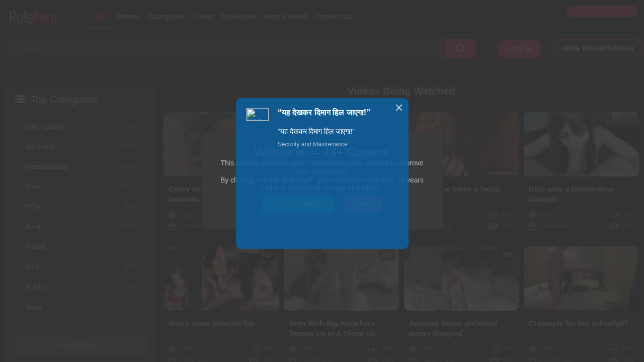
Task: Click the clock icon next to 8:00
Action: pos(533,349)
